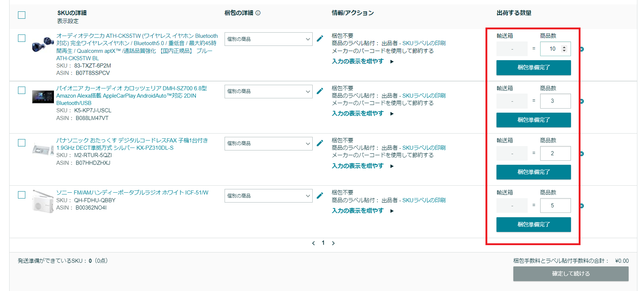Click the 商品数 field showing 2

point(555,153)
